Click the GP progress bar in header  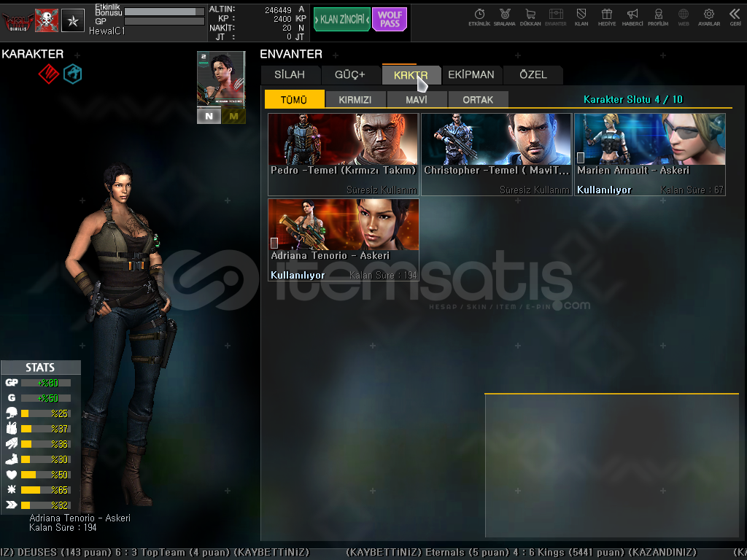point(164,21)
